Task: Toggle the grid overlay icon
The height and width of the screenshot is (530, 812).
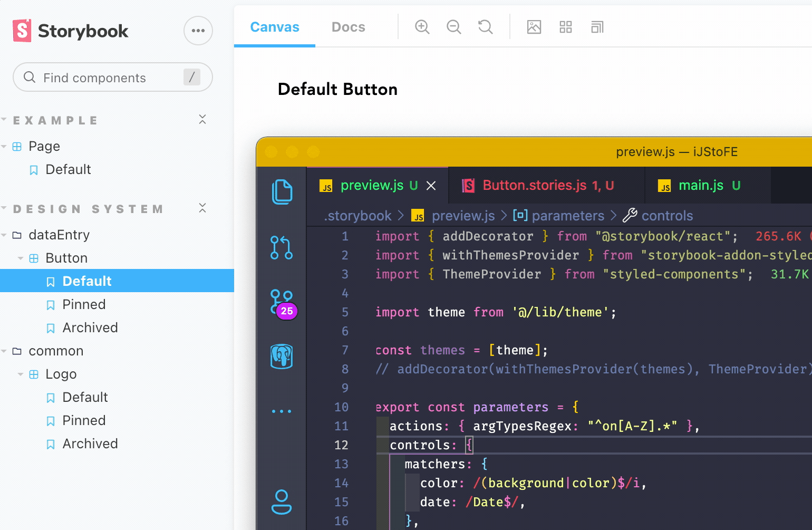Action: [x=566, y=27]
